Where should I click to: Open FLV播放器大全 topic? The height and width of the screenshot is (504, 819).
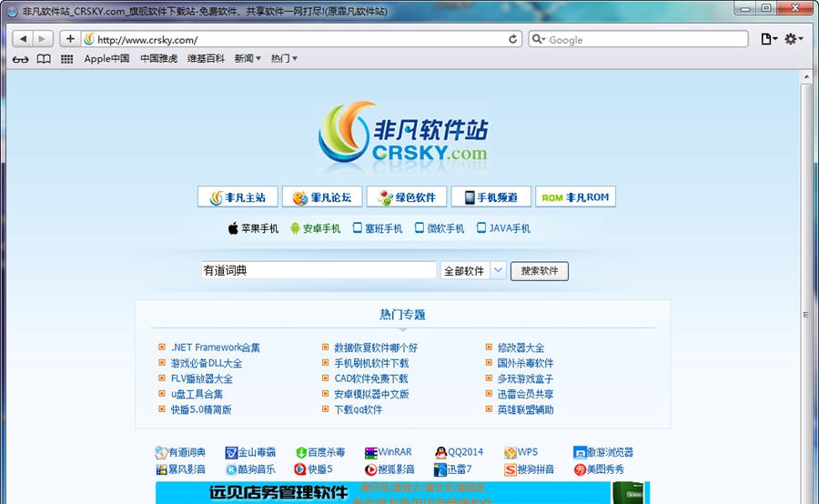(202, 378)
